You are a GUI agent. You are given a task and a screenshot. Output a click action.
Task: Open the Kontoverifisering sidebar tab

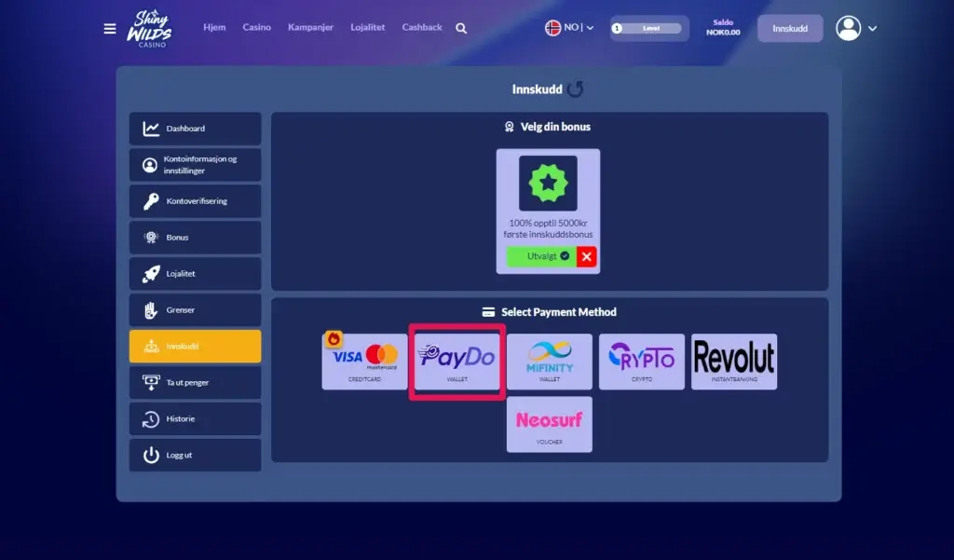pyautogui.click(x=196, y=201)
